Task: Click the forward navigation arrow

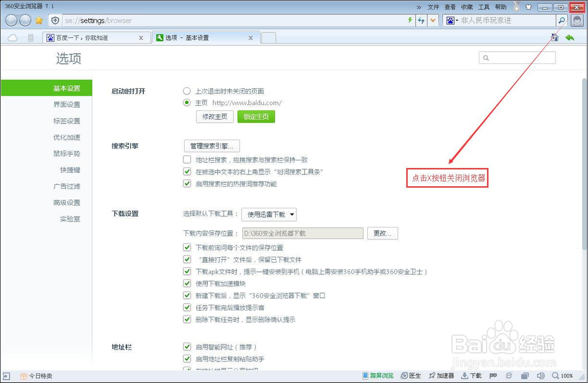Action: click(x=25, y=20)
